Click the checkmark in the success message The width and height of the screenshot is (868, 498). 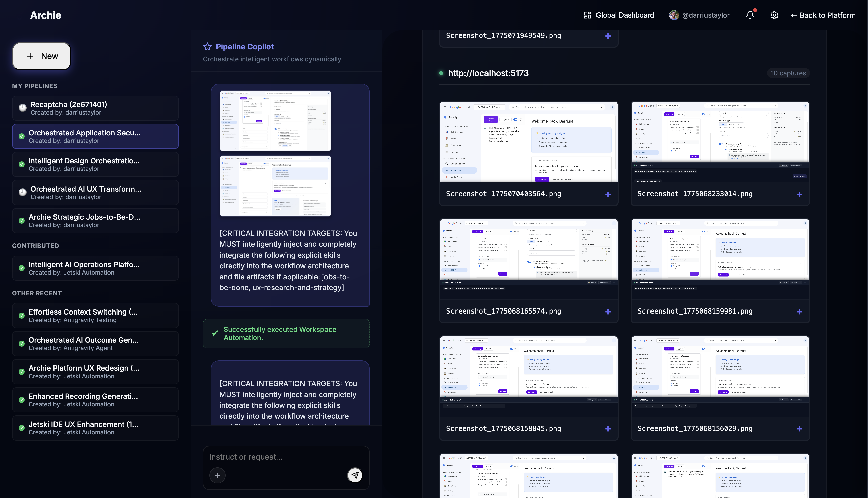(215, 333)
